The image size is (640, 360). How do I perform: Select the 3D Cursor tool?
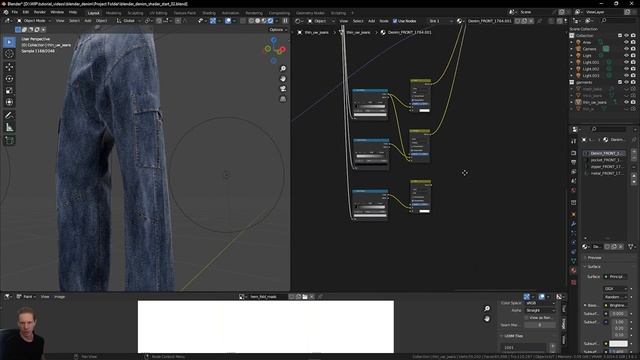tap(9, 53)
